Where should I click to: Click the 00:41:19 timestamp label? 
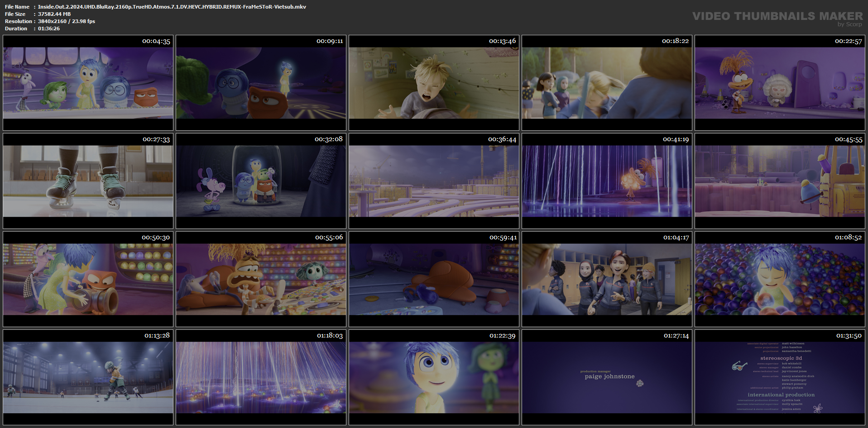tap(676, 139)
